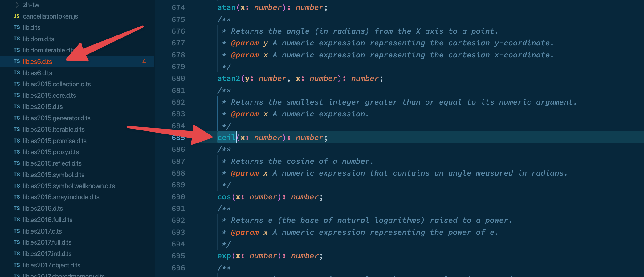This screenshot has width=644, height=277.
Task: Click the cos method declaration
Action: point(224,197)
